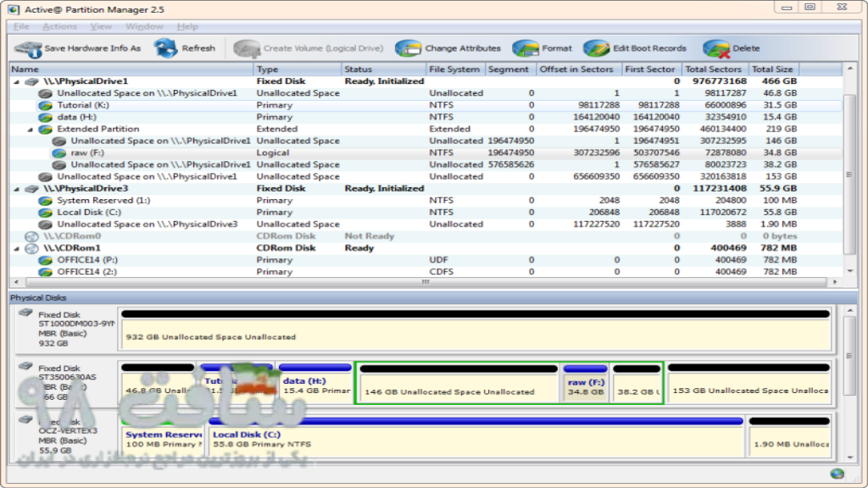This screenshot has width=868, height=488.
Task: Click the Status column header
Action: (x=384, y=69)
